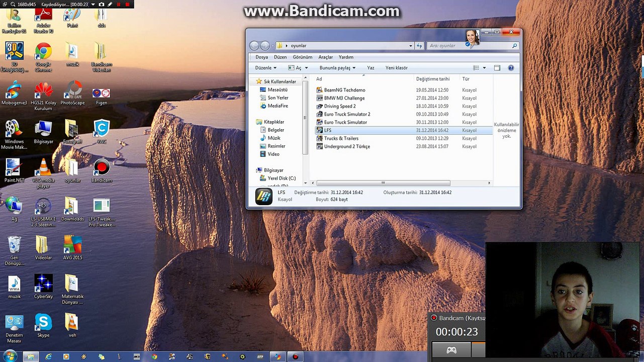
Task: Refresh the oyunlar folder view
Action: 419,46
